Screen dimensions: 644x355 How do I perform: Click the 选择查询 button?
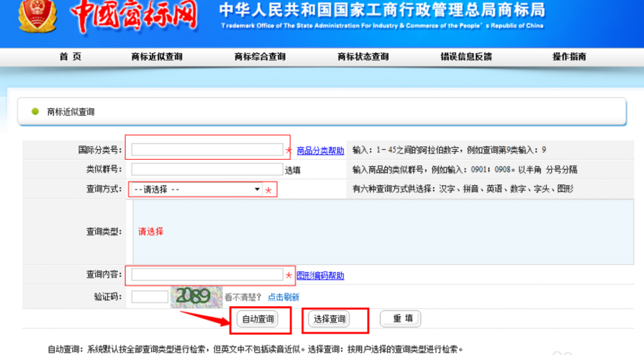329,319
